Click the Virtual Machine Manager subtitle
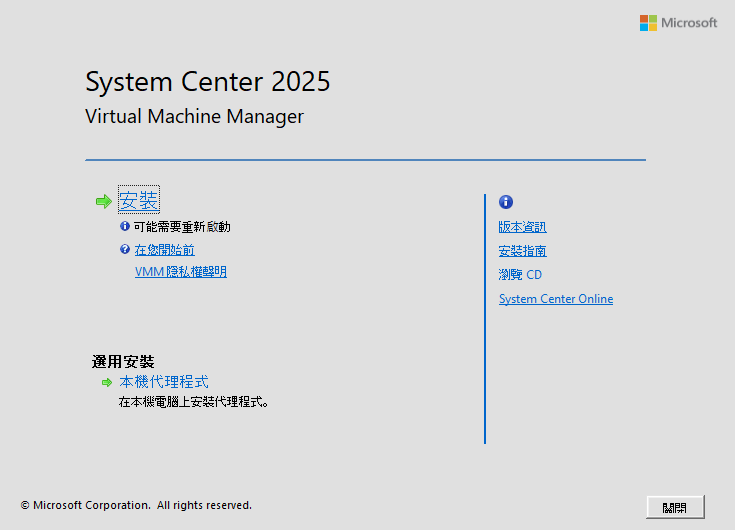Viewport: 735px width, 530px height. coord(194,117)
